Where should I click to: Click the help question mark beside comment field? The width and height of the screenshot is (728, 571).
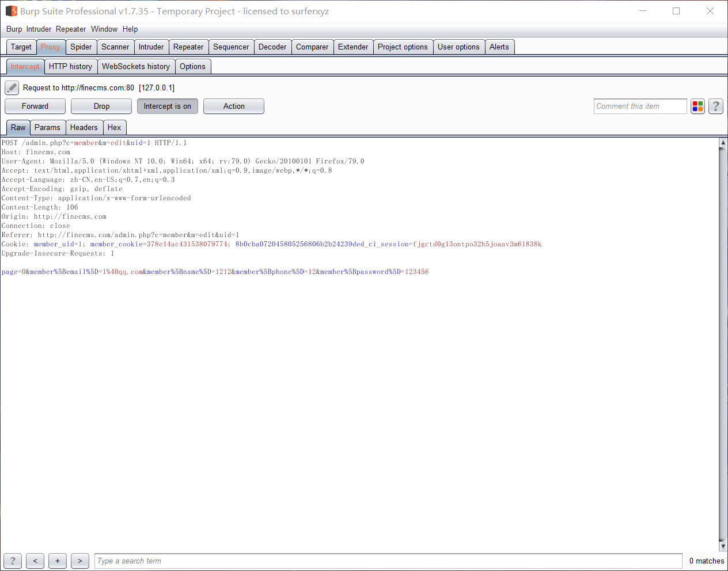click(716, 106)
